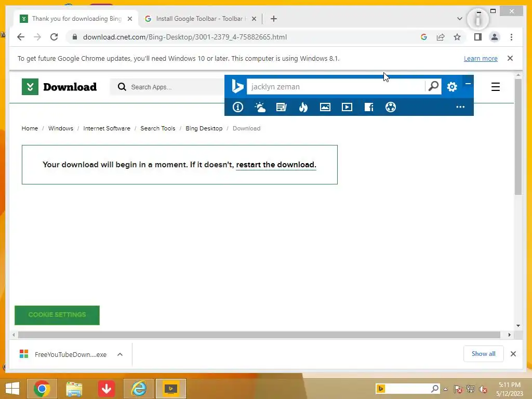This screenshot has width=532, height=399.
Task: Open red download app on taskbar
Action: (x=107, y=389)
